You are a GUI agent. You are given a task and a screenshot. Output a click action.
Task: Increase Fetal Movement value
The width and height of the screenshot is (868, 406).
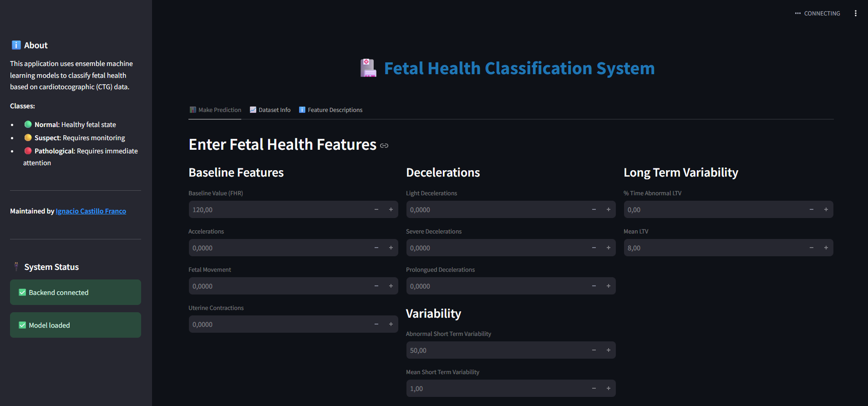[x=391, y=286]
